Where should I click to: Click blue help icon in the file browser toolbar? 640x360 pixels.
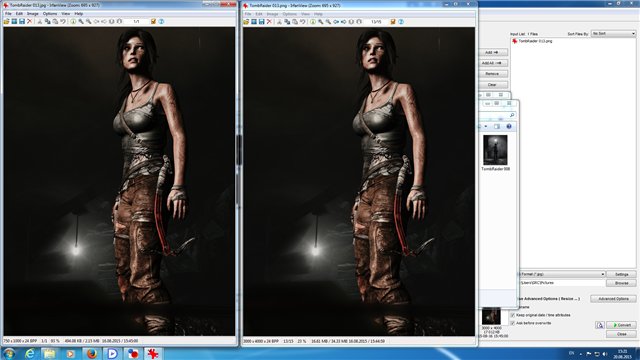(x=509, y=127)
